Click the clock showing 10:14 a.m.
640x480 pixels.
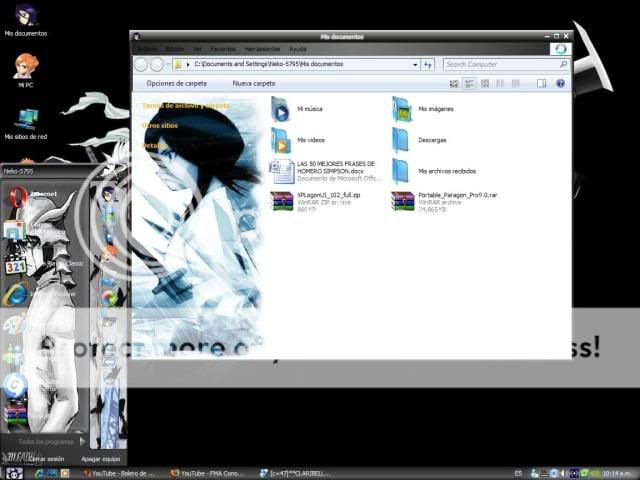618,473
